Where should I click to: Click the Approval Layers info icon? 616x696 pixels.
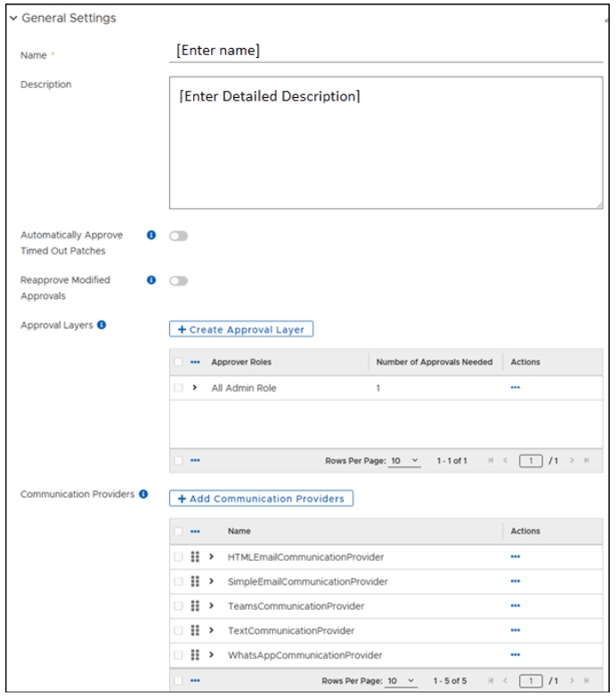tap(101, 326)
